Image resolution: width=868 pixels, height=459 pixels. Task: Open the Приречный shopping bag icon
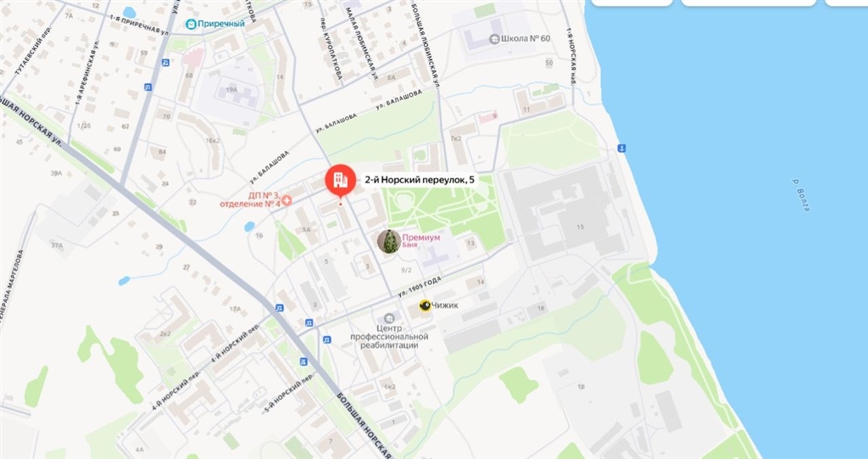[x=191, y=24]
